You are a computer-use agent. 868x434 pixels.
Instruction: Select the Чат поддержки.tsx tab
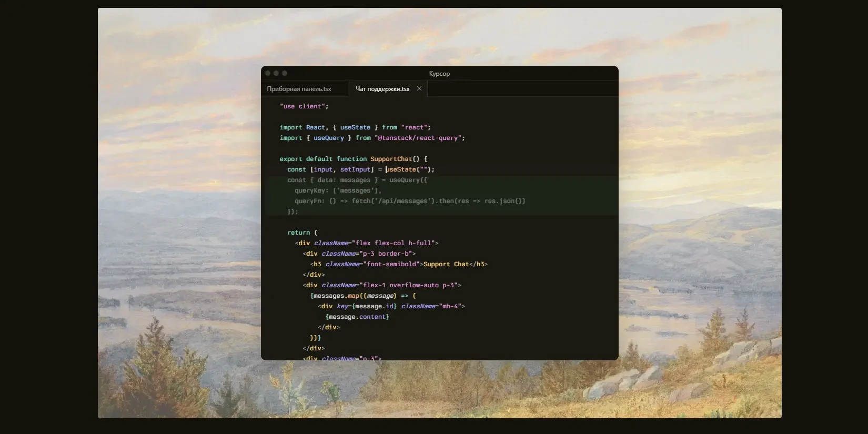click(x=382, y=89)
